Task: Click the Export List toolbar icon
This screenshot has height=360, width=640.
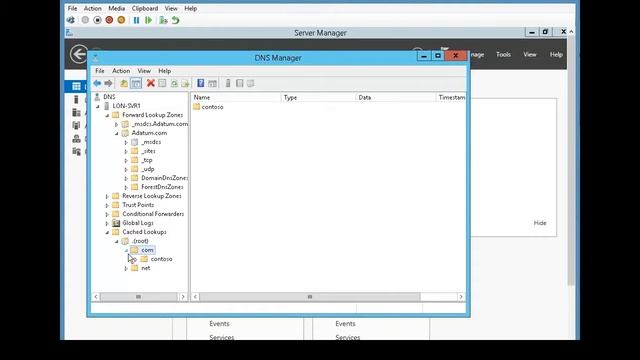Action: click(186, 83)
